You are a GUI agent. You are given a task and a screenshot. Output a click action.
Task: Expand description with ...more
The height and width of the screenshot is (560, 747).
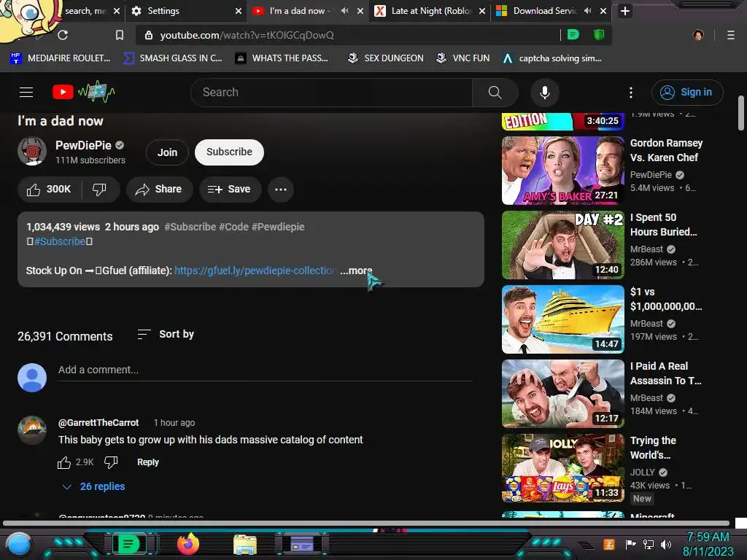(356, 271)
